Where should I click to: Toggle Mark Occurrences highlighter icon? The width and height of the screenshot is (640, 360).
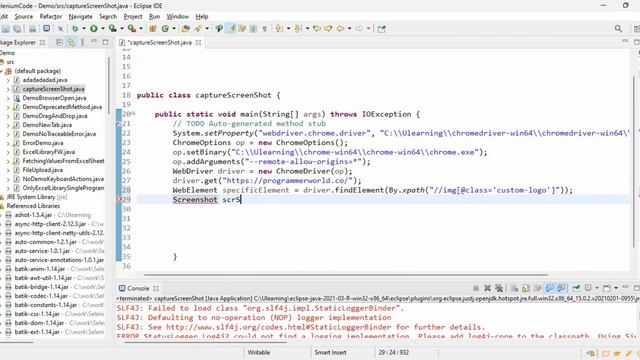231,29
